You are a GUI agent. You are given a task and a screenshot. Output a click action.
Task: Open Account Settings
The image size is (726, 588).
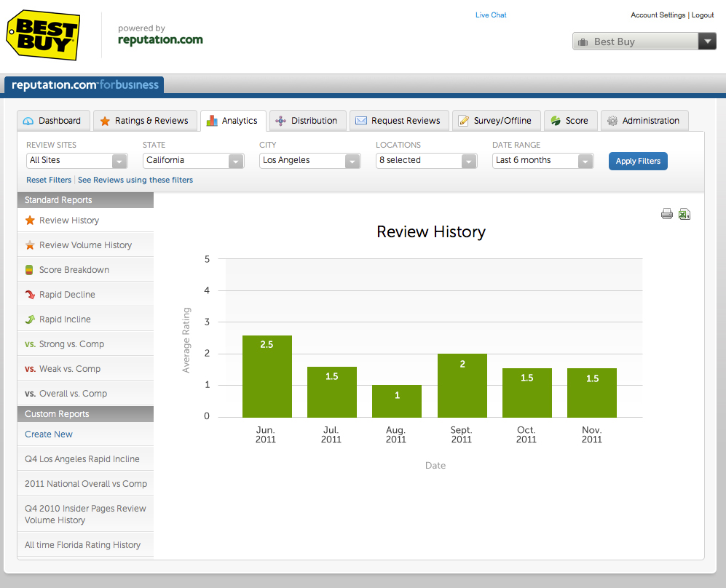point(658,15)
